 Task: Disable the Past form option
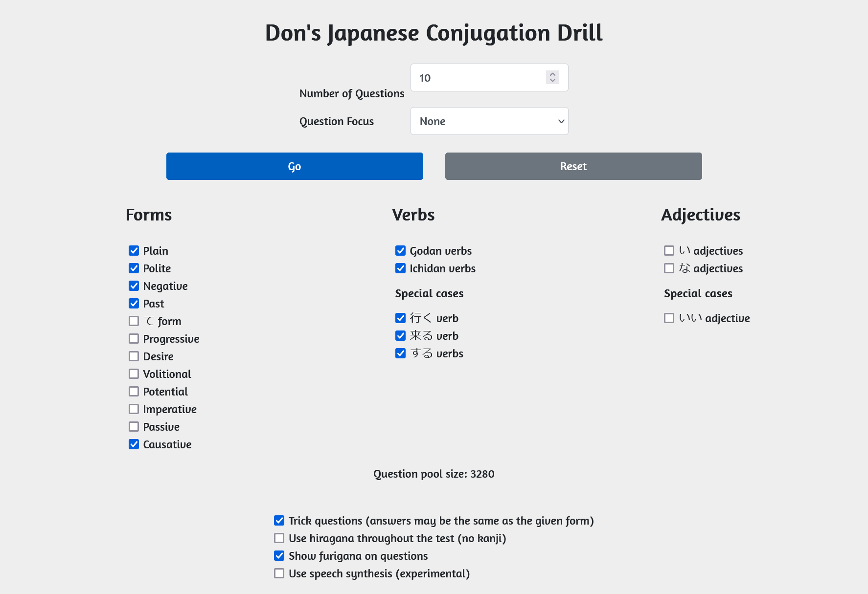(x=134, y=303)
